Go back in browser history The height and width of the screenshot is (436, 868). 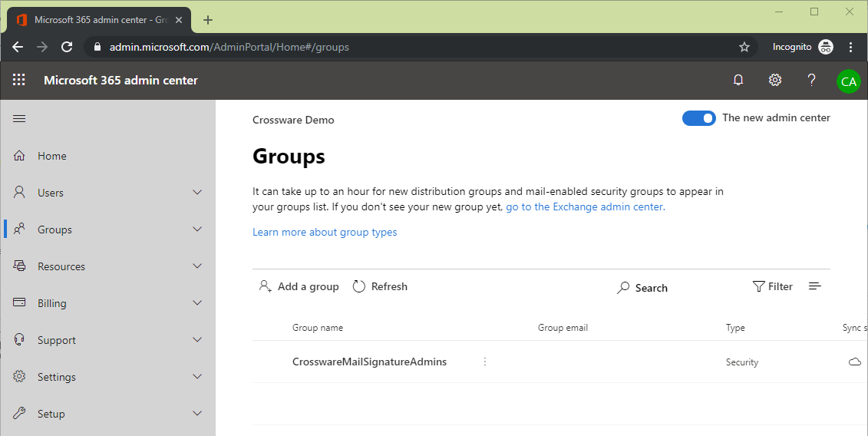click(18, 47)
